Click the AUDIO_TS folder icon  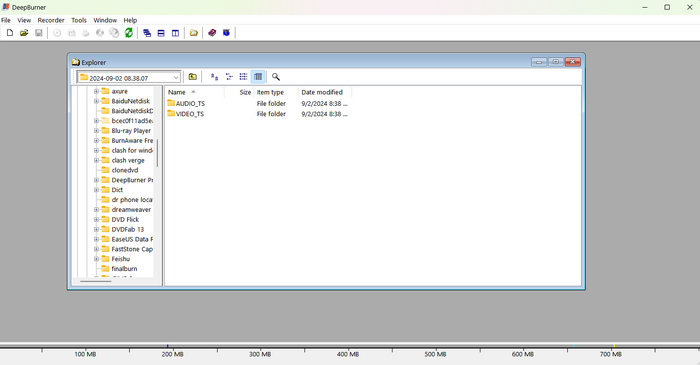pyautogui.click(x=171, y=103)
